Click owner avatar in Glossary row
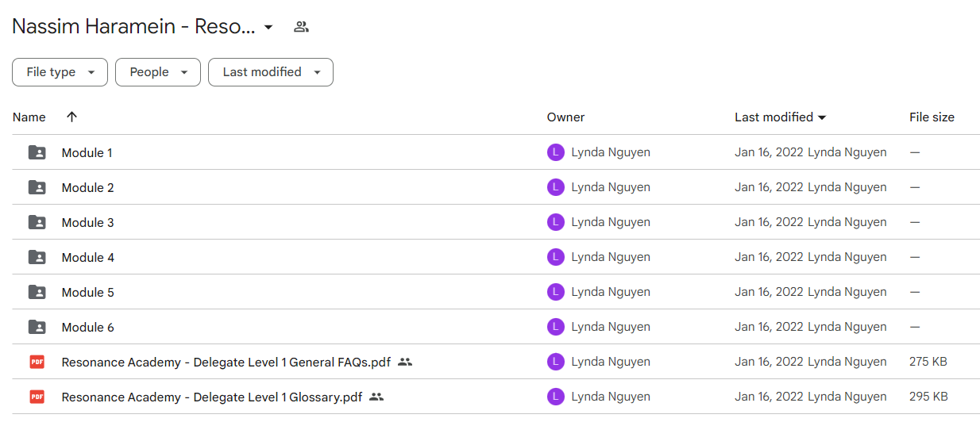Viewport: 980px width, 426px height. click(x=556, y=397)
